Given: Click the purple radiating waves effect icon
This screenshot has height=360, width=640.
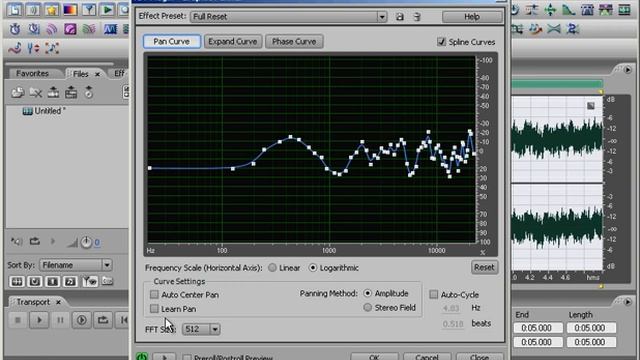Looking at the screenshot, I should point(52,29).
